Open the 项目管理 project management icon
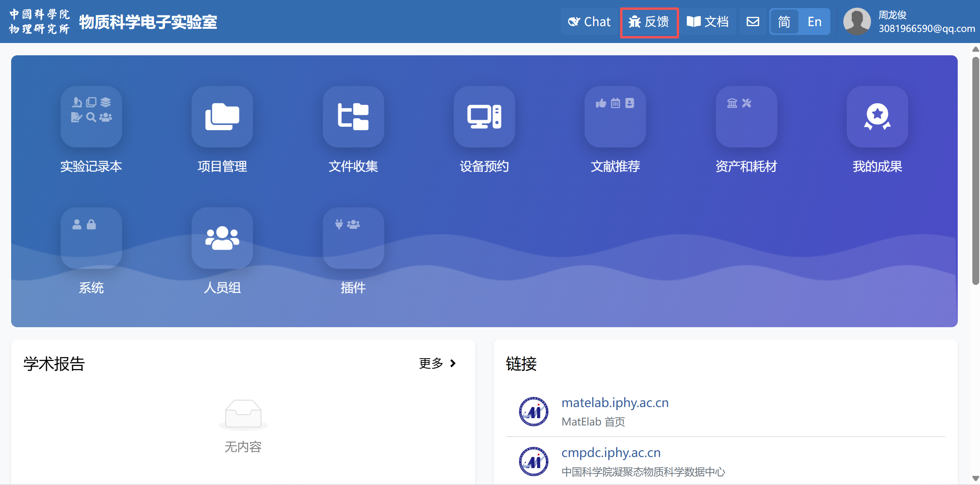Viewport: 980px width, 485px height. coord(222,117)
